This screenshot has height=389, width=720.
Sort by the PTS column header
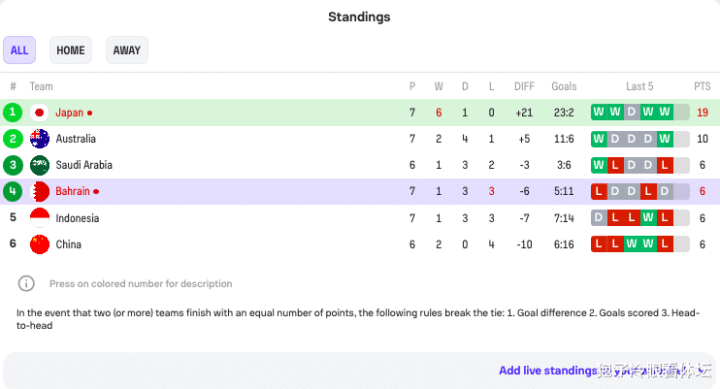pyautogui.click(x=702, y=86)
